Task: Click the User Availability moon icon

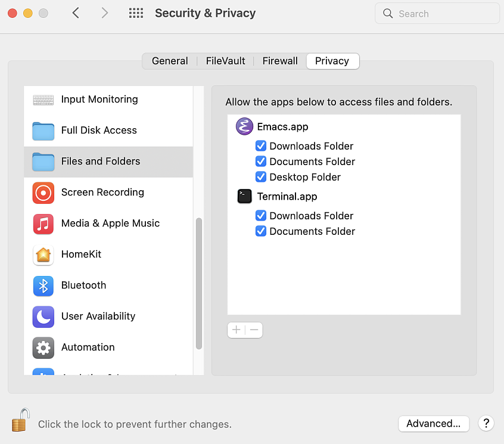Action: [x=43, y=316]
